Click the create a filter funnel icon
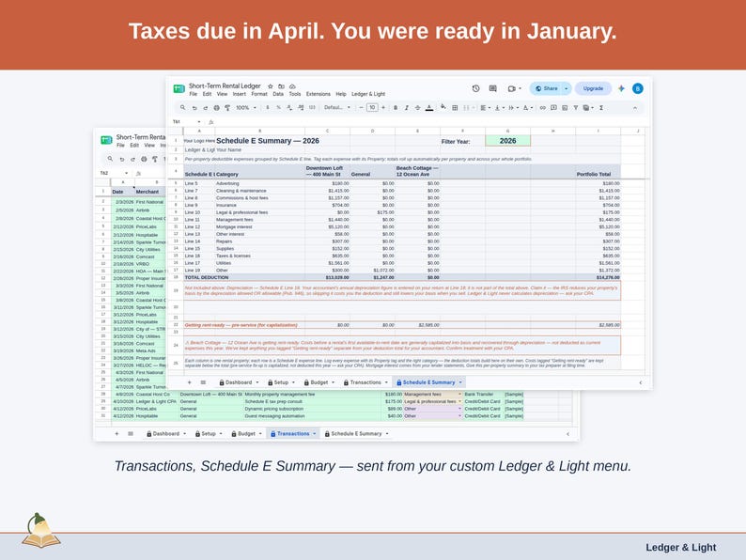746x560 pixels. pos(576,108)
